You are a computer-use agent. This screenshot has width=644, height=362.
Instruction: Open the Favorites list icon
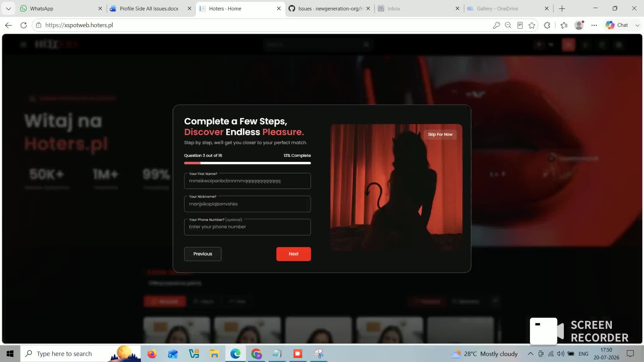click(x=564, y=25)
